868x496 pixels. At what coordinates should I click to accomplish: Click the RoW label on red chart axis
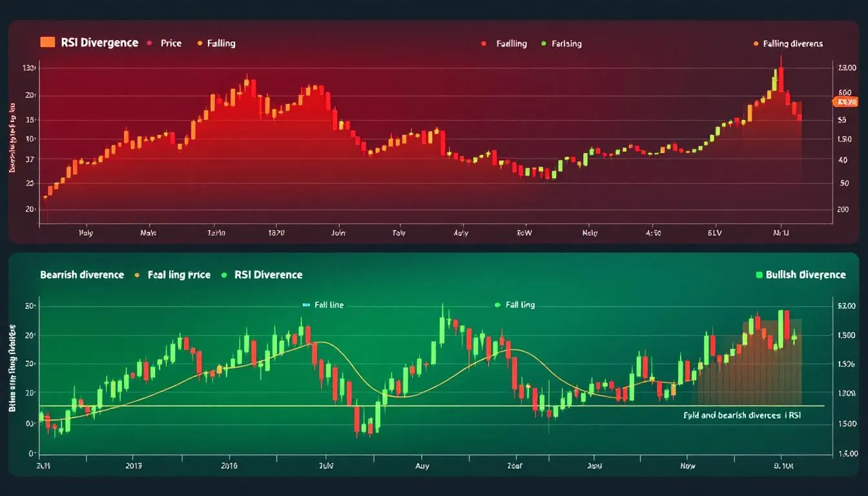(524, 232)
